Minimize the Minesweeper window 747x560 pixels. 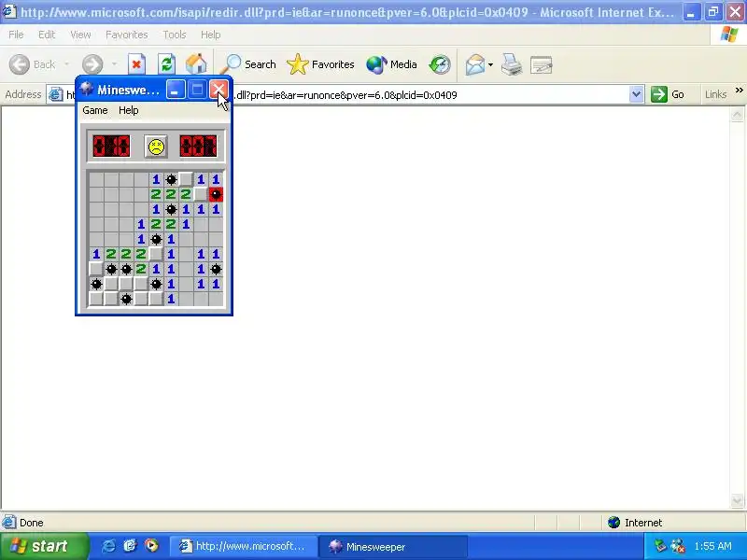coord(176,90)
